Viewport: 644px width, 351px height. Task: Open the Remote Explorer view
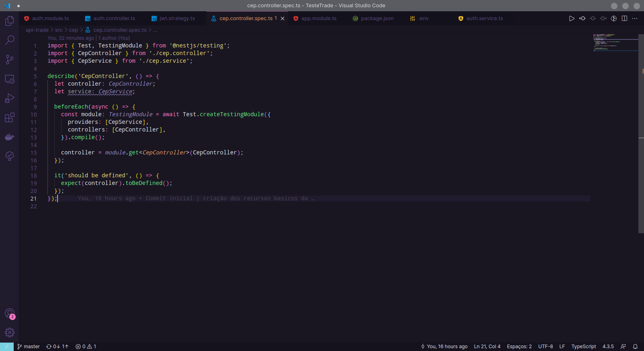[9, 79]
